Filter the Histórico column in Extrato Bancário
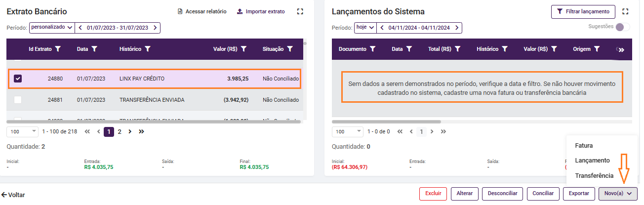The height and width of the screenshot is (205, 644). click(x=148, y=49)
